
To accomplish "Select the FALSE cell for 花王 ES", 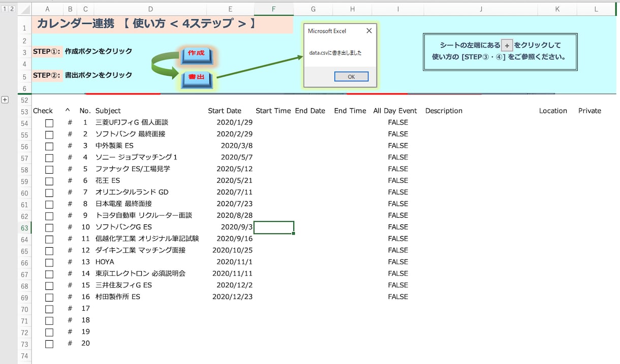I will (398, 181).
